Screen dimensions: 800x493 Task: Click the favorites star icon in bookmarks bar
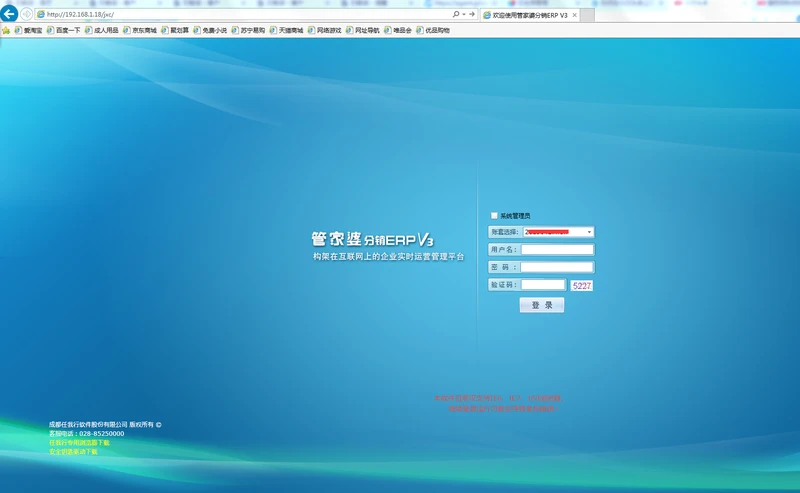6,31
